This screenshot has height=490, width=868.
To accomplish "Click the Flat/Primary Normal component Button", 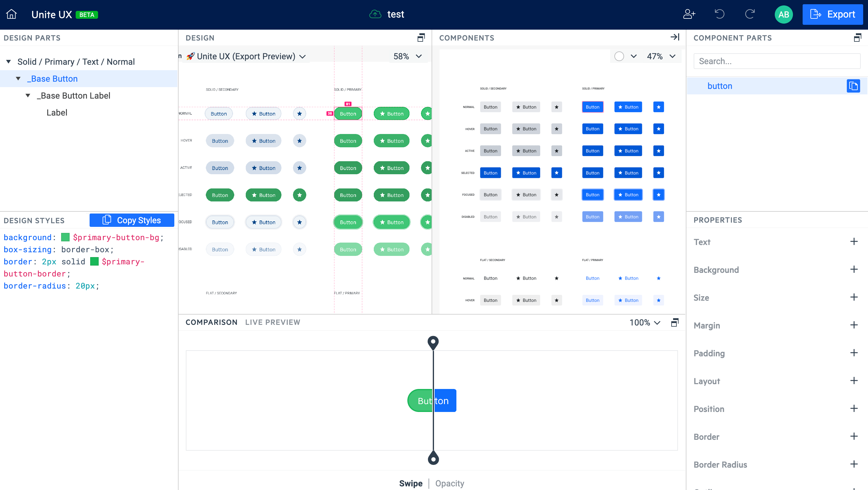I will (x=592, y=278).
